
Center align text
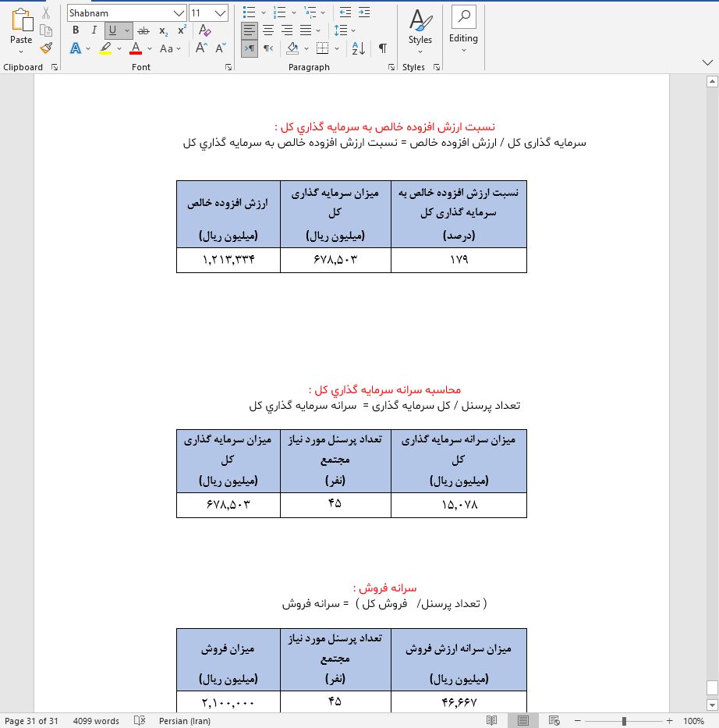point(268,30)
